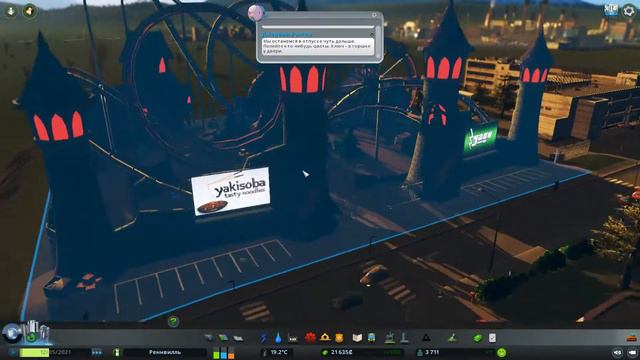Click the city happiness smiley face
Image resolution: width=640 pixels, height=360 pixels.
pos(502,352)
